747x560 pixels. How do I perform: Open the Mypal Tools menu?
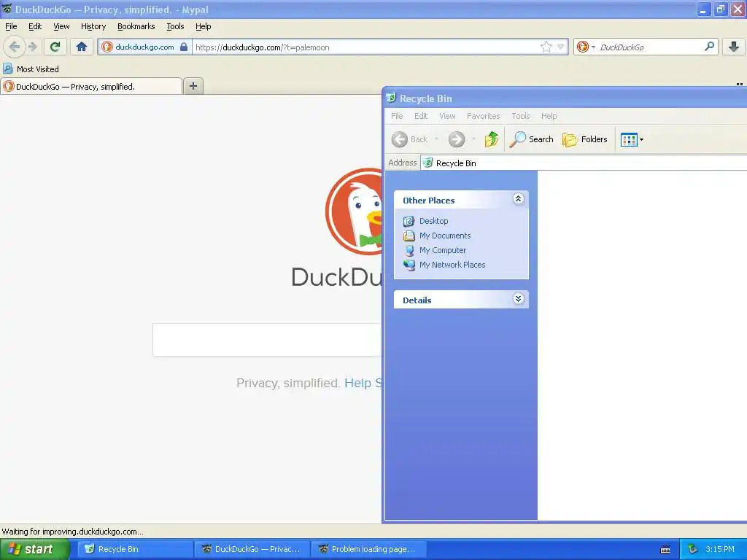[175, 26]
